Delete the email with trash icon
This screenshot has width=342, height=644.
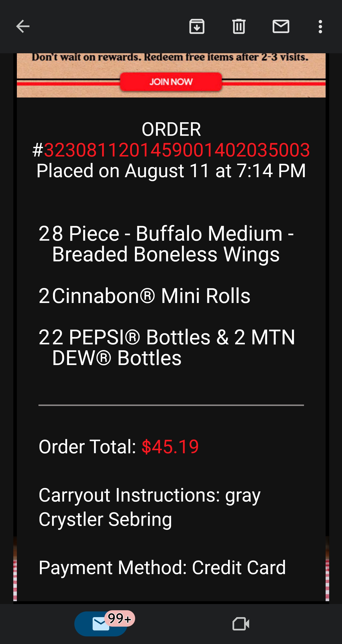(239, 26)
